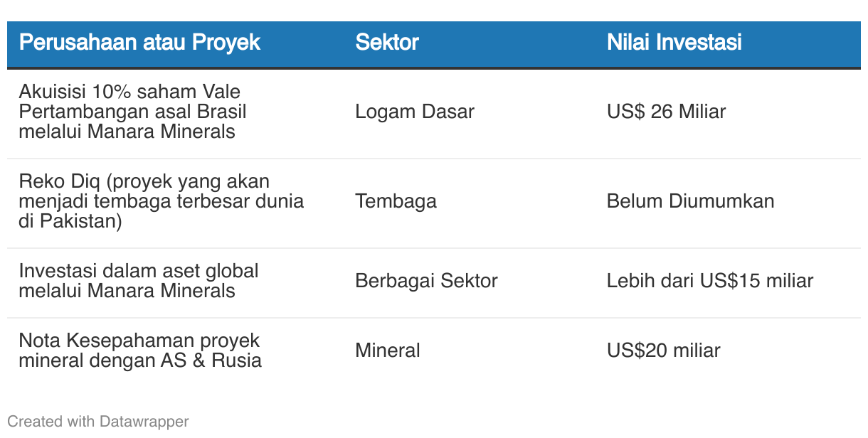Image resolution: width=868 pixels, height=438 pixels.
Task: Select the Investasi dalam aset global cell
Action: 139,281
